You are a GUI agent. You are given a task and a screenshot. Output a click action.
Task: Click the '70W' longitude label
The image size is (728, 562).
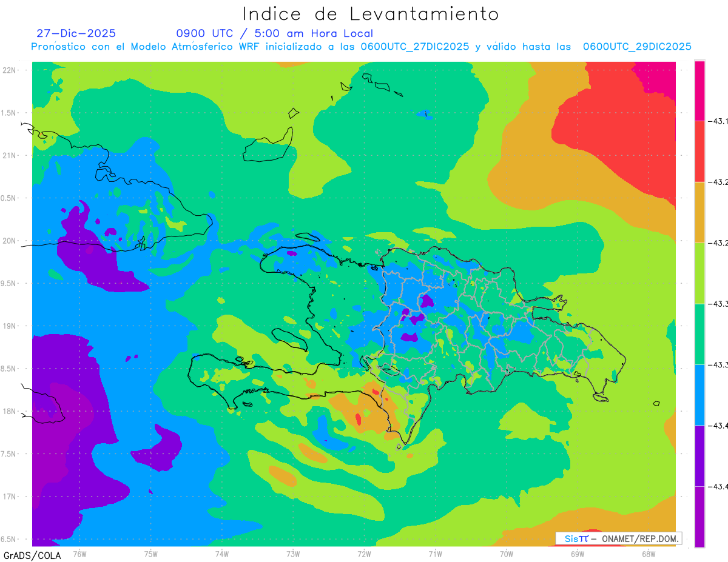[507, 554]
